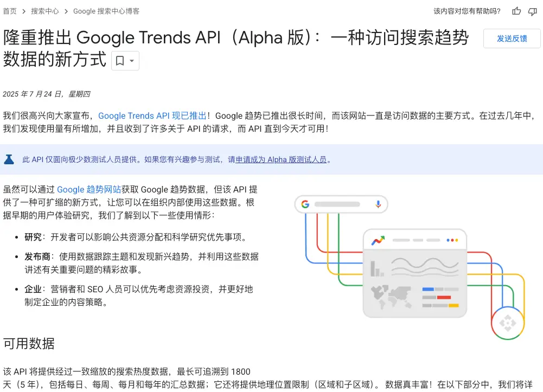Click the 可用数据 heading
The width and height of the screenshot is (543, 392).
(x=29, y=344)
